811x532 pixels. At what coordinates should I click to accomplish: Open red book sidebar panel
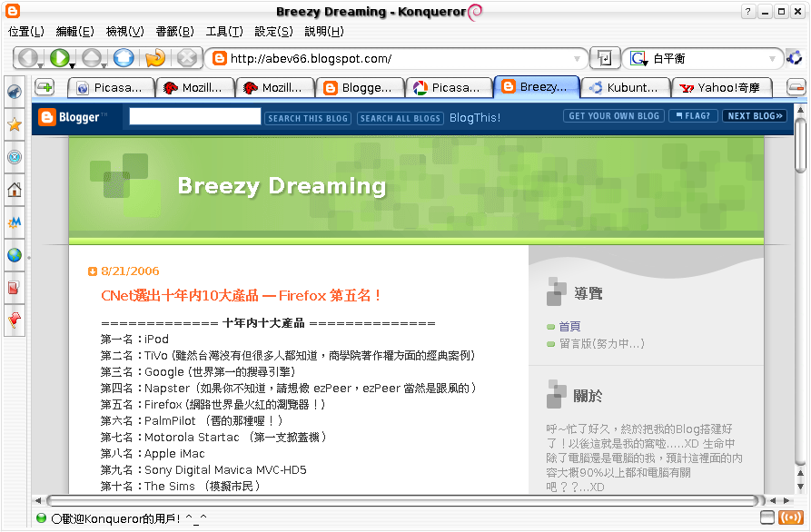click(15, 288)
